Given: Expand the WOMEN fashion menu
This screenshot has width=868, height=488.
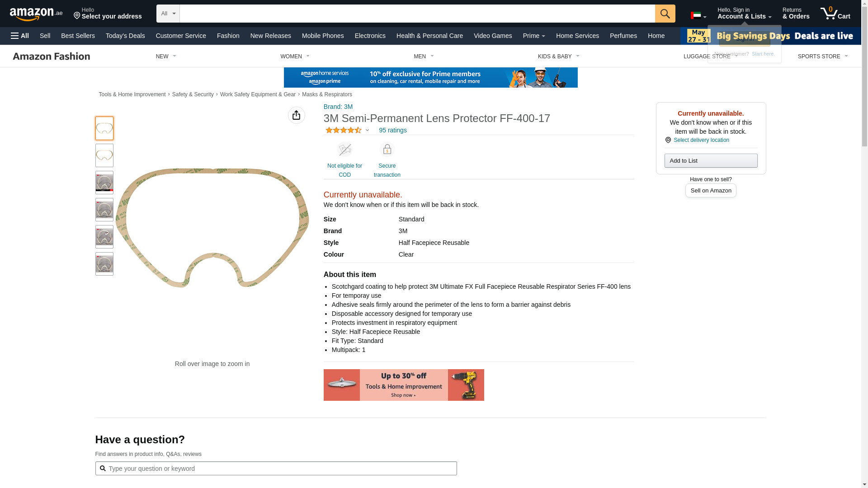Looking at the screenshot, I should pyautogui.click(x=295, y=56).
